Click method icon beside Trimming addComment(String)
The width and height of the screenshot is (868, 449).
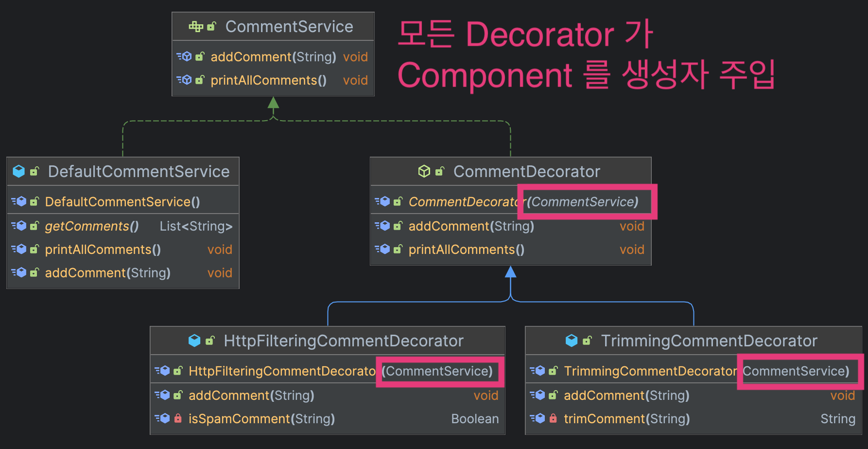pos(538,395)
